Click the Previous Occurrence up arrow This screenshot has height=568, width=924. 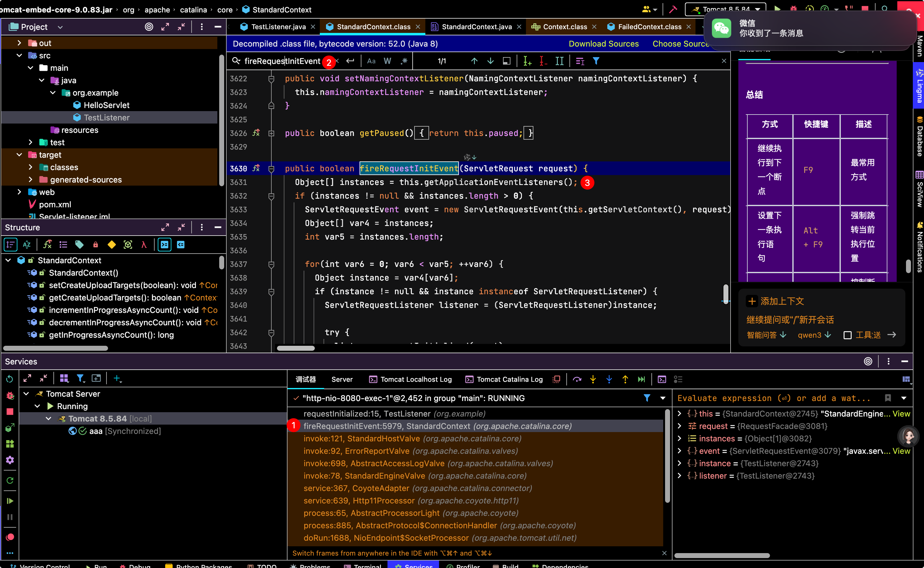pyautogui.click(x=474, y=61)
